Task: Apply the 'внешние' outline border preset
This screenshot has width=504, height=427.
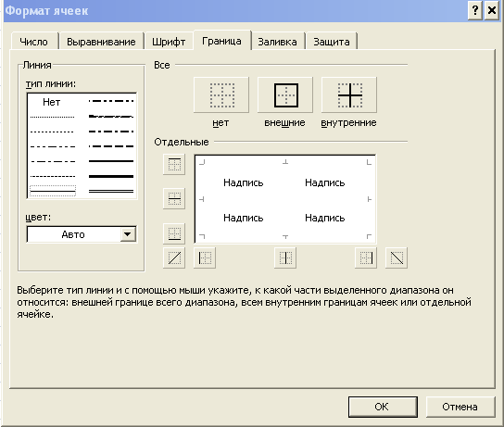Action: pos(285,95)
